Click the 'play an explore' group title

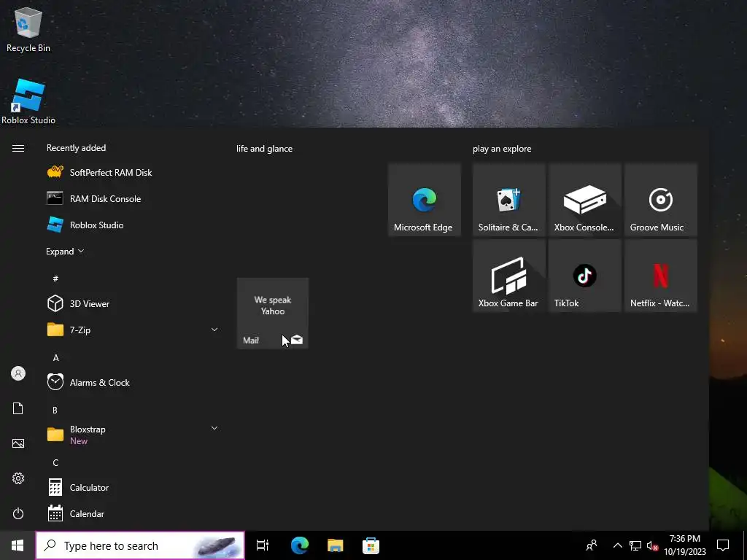click(x=502, y=149)
